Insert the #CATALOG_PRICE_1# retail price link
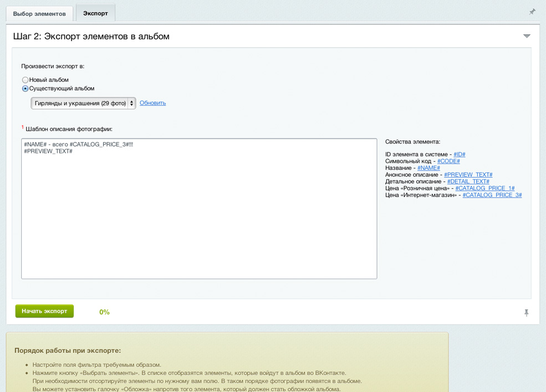 (484, 188)
